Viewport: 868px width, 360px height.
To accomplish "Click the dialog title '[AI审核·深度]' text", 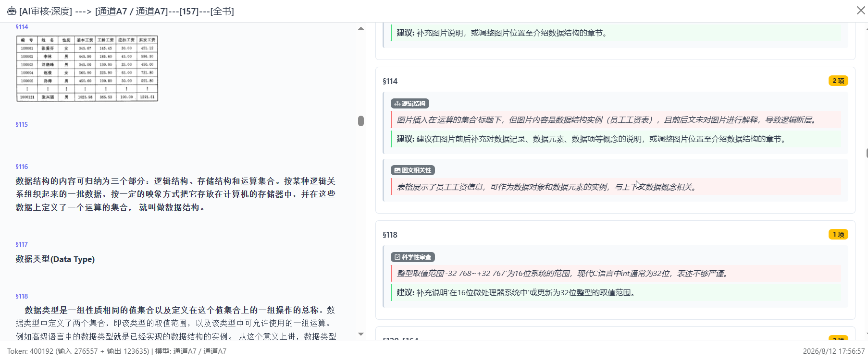I will pyautogui.click(x=45, y=11).
